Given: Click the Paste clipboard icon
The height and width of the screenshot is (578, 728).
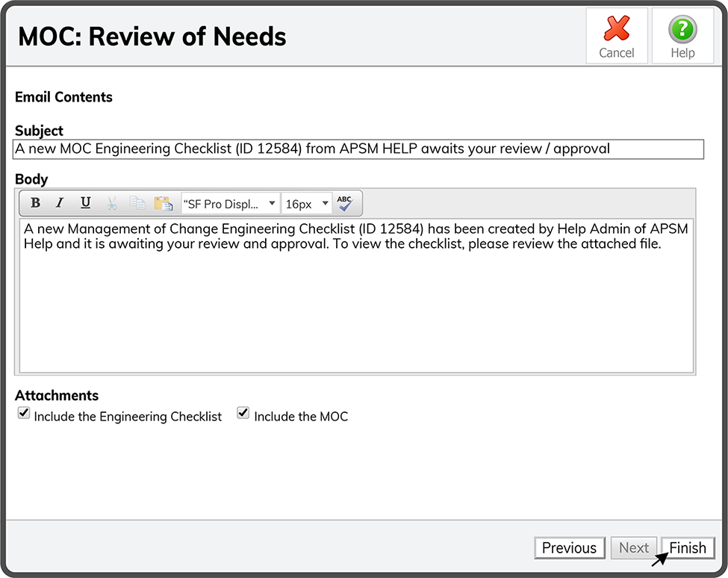Looking at the screenshot, I should [x=163, y=203].
